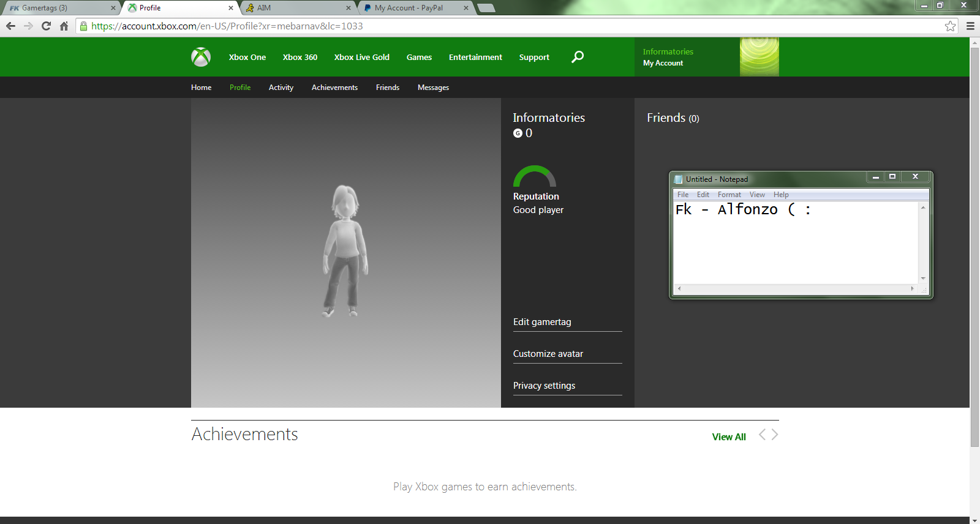Click the gamerscore G icon
The image size is (980, 524).
pyautogui.click(x=518, y=133)
